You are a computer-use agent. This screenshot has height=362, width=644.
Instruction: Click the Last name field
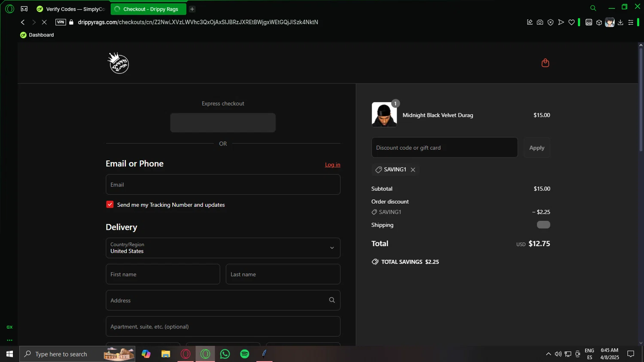coord(283,274)
